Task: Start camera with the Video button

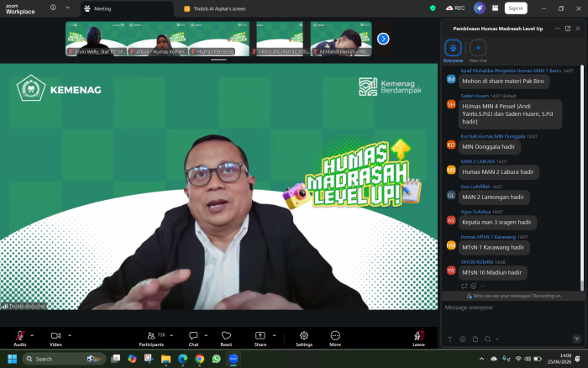Action: tap(55, 339)
